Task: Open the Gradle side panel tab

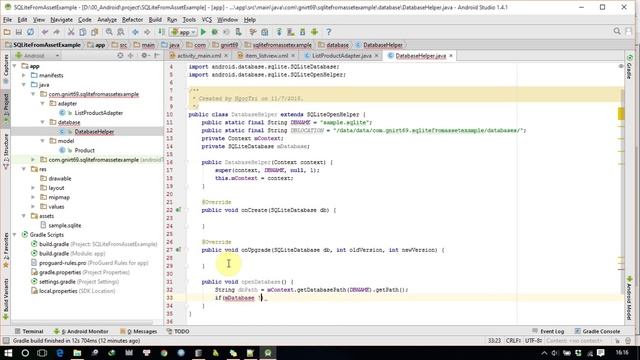Action: click(629, 67)
